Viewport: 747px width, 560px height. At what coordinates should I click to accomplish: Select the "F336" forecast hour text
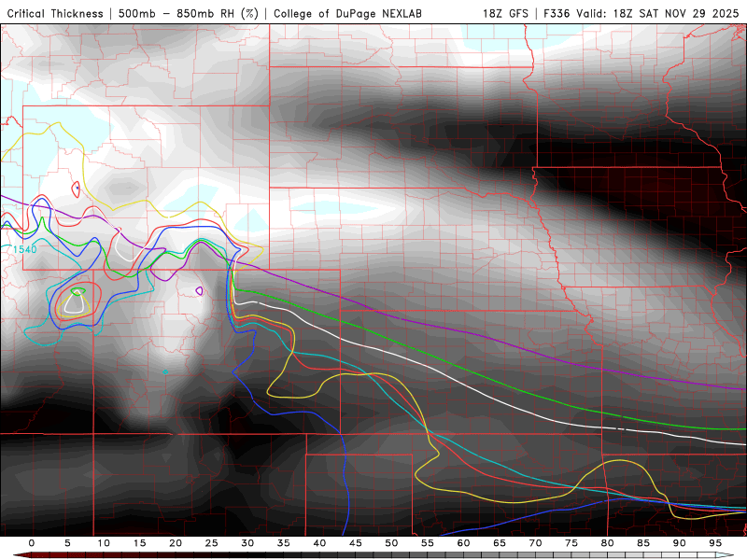point(557,13)
